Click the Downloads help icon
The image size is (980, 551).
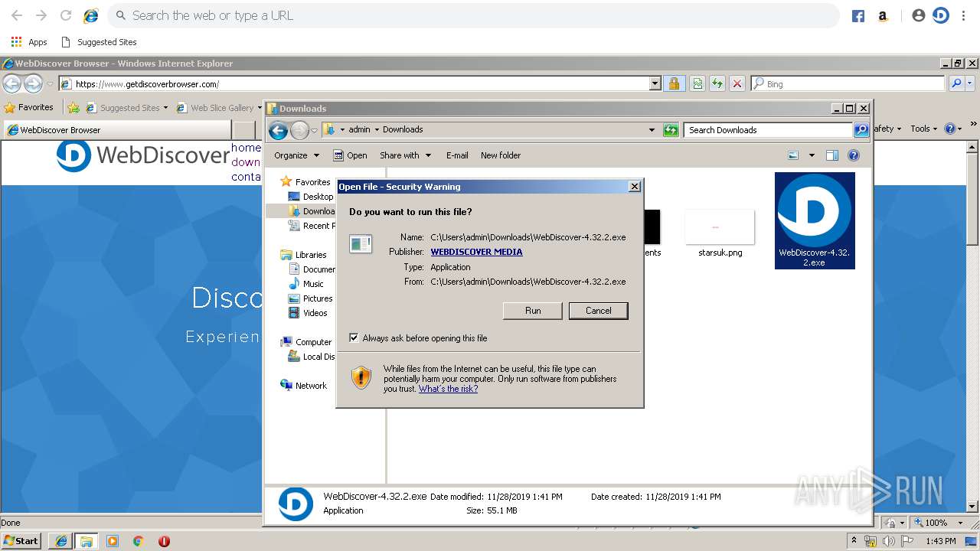click(x=854, y=155)
